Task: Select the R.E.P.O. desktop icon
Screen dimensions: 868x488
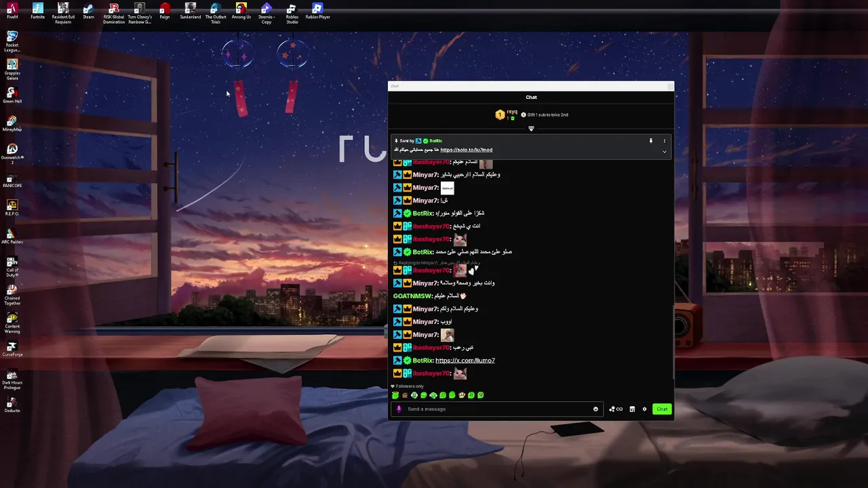Action: (x=12, y=208)
